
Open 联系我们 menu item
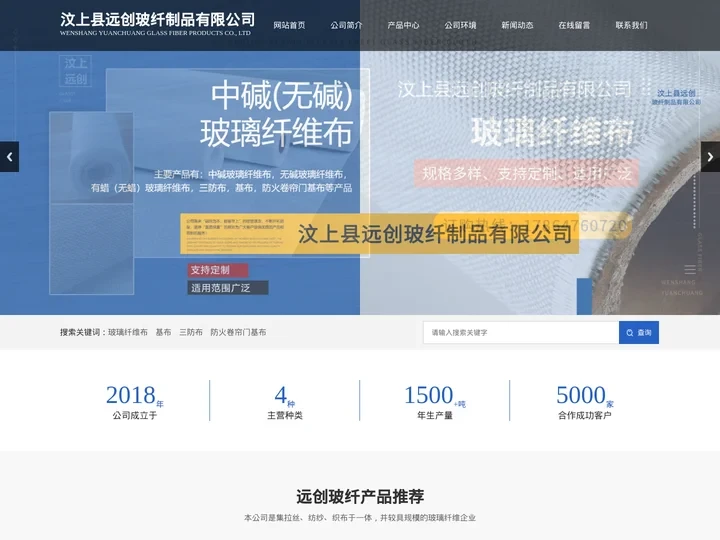click(x=631, y=25)
